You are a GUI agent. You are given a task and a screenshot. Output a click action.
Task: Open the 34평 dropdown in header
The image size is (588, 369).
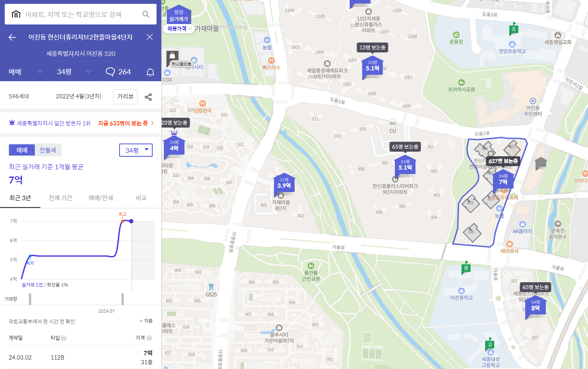[72, 72]
